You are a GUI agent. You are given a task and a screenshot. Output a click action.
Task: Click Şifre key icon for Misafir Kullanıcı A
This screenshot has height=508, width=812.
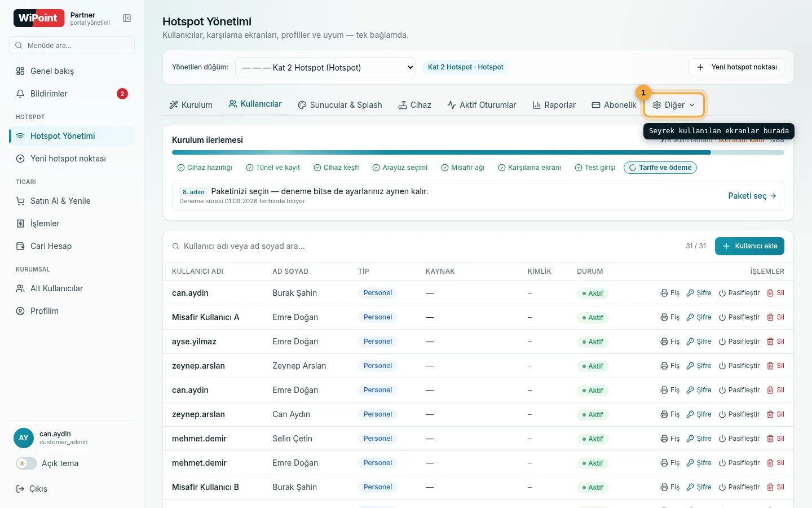(x=699, y=317)
